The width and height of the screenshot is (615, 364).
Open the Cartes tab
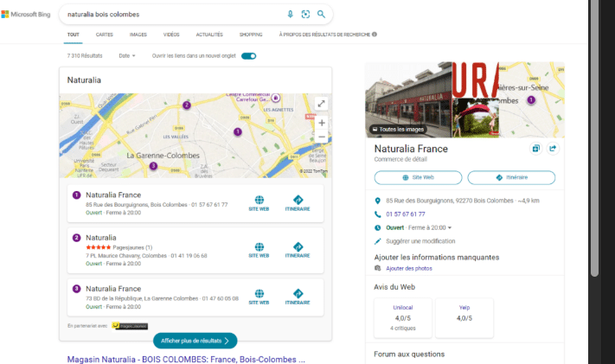coord(104,35)
